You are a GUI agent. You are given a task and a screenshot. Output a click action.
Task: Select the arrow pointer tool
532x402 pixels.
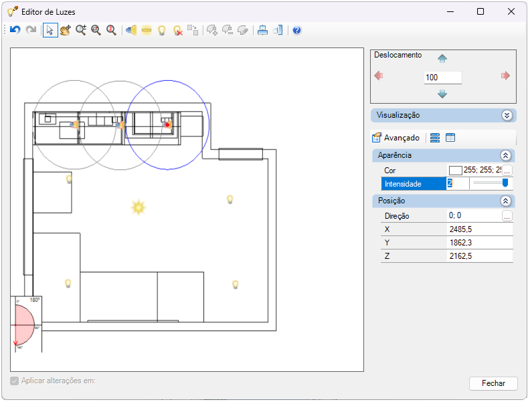(50, 30)
